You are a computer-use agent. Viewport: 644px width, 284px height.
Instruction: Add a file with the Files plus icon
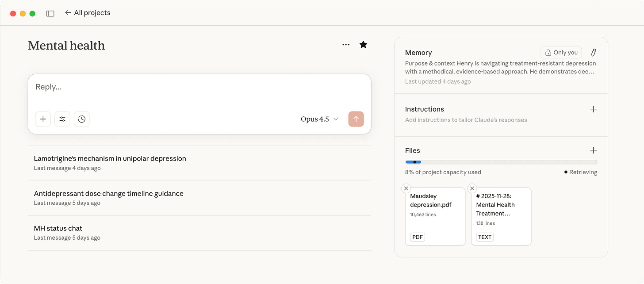(594, 150)
